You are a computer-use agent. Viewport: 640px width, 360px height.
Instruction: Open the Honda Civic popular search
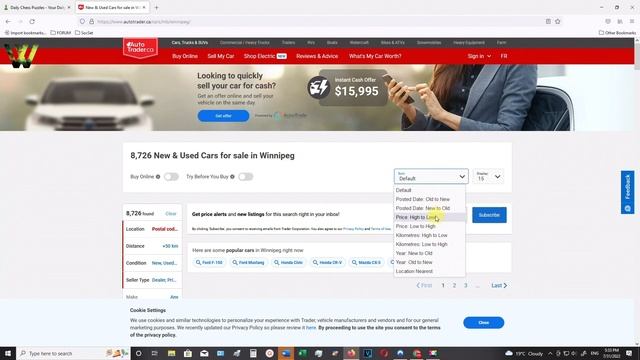pyautogui.click(x=289, y=262)
